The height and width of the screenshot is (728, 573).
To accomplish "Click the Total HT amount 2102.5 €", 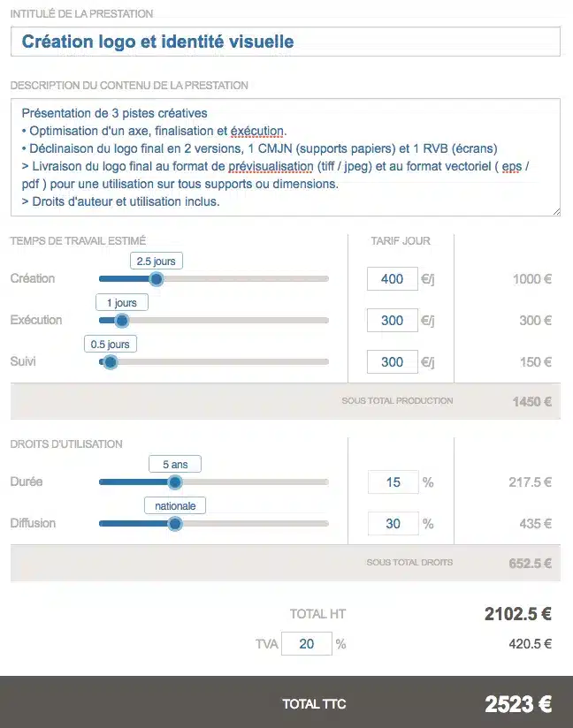I will 517,614.
